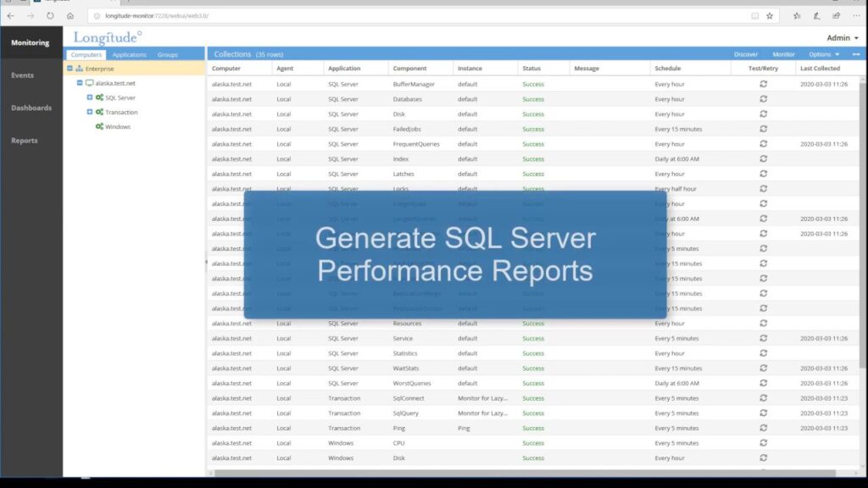
Task: Switch to the Applications tab
Action: pyautogui.click(x=129, y=54)
